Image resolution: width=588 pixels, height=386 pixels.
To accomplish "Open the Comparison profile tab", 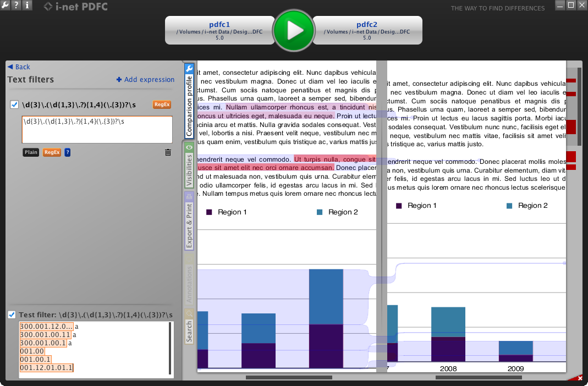I will [x=189, y=101].
